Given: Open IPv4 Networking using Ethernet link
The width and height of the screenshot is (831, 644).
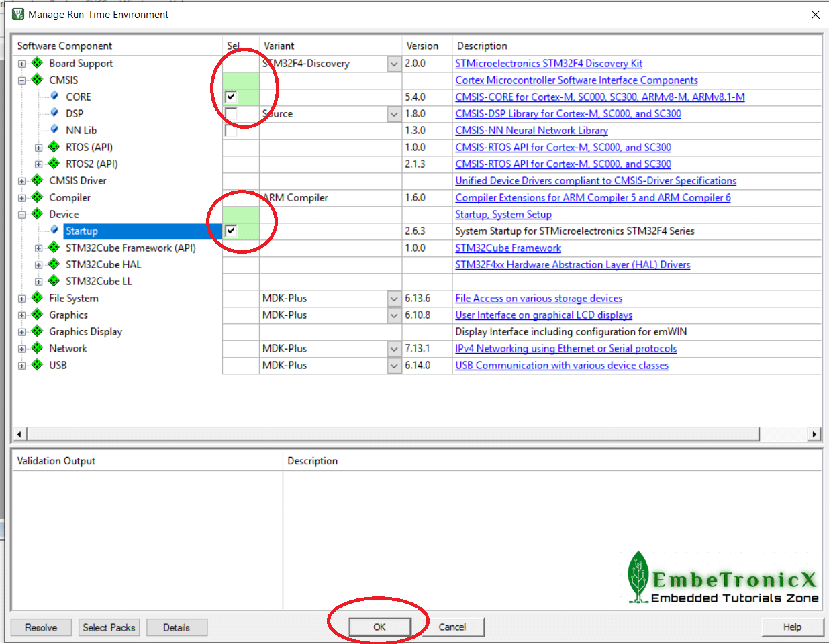Looking at the screenshot, I should (x=566, y=348).
